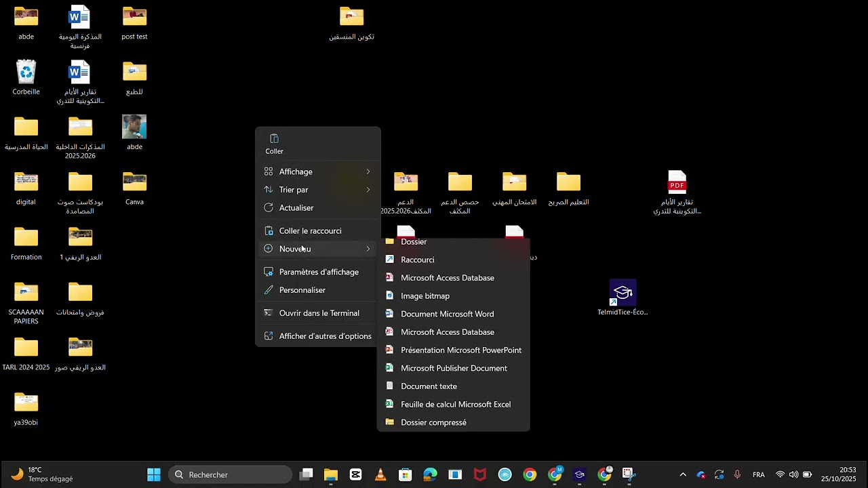This screenshot has height=488, width=868.
Task: Select the abde photo thumbnail icon
Action: [x=134, y=127]
